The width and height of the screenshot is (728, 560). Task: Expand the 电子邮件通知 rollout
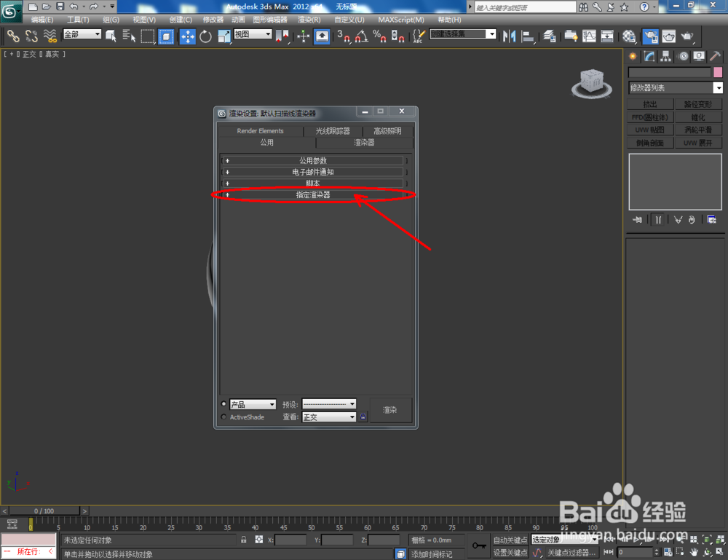[312, 172]
